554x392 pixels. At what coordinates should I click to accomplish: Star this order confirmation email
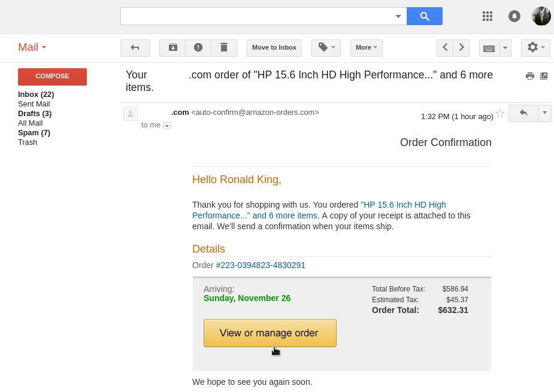tap(500, 113)
